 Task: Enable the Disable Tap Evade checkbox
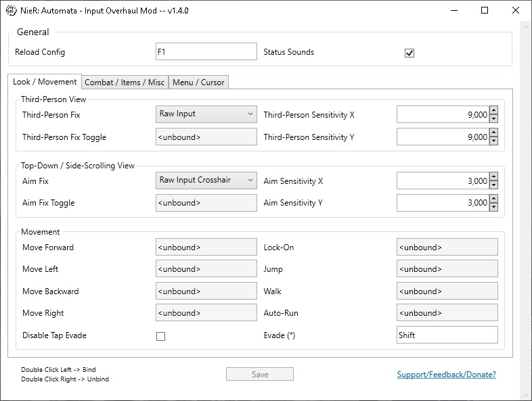pyautogui.click(x=160, y=336)
